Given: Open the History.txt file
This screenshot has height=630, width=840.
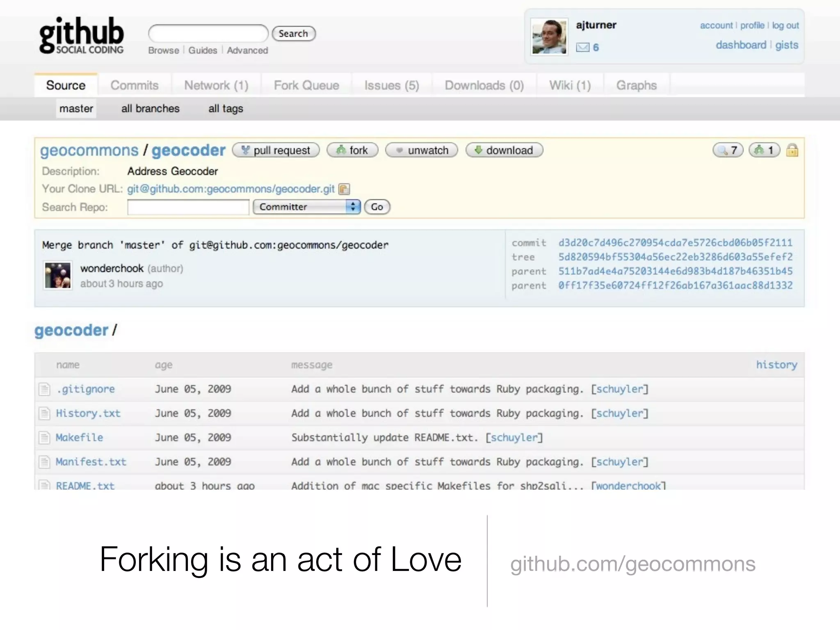Looking at the screenshot, I should (x=88, y=413).
